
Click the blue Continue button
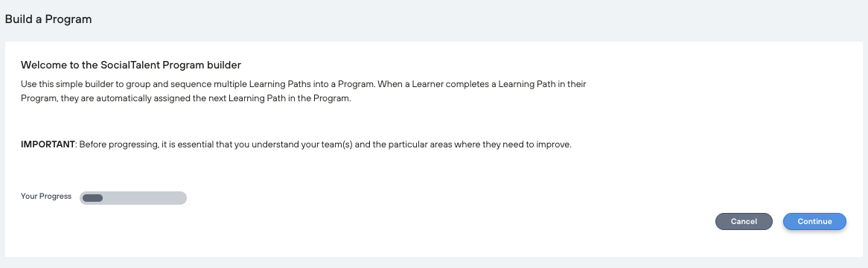point(814,222)
